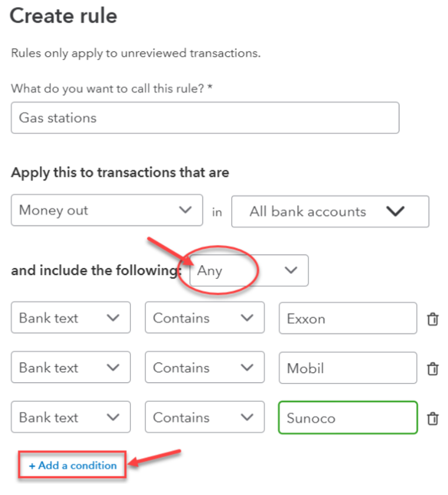Open the Any condition match dropdown
The width and height of the screenshot is (448, 495).
[x=249, y=270]
